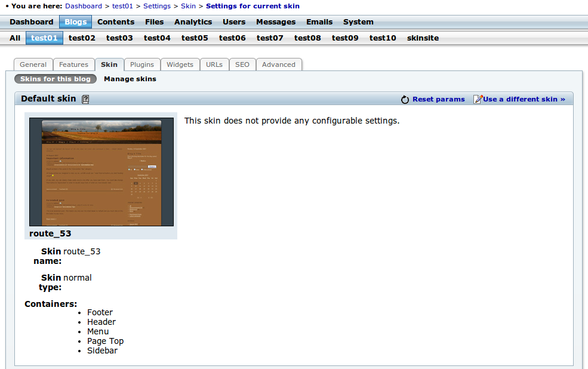Follow the test01 breadcrumb link
The image size is (588, 369).
point(122,6)
